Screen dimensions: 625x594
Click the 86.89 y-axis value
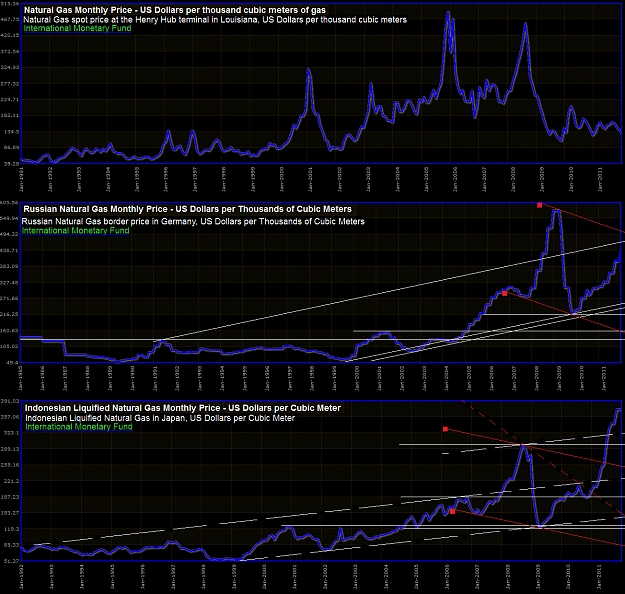[x=12, y=148]
